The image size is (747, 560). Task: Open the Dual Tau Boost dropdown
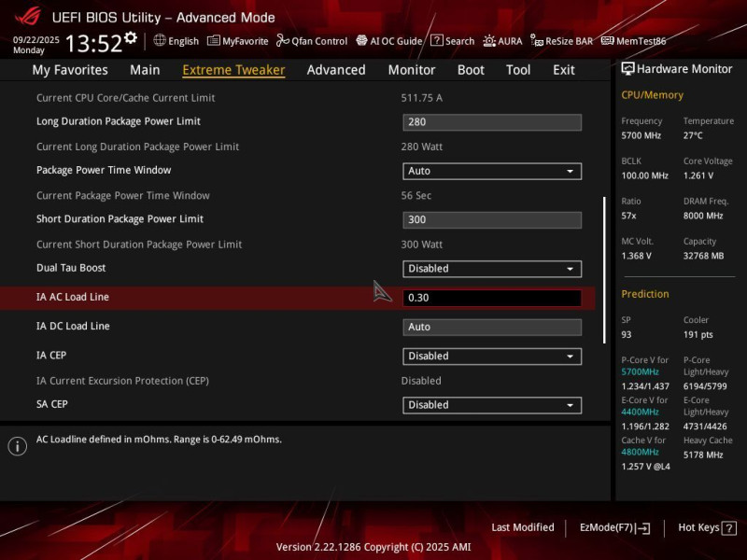(492, 269)
